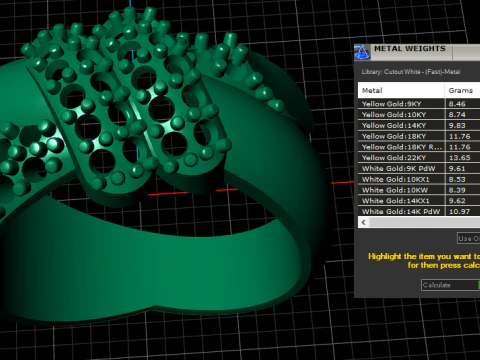This screenshot has height=360, width=480.
Task: Click the 10.97 grams value
Action: coord(459,211)
